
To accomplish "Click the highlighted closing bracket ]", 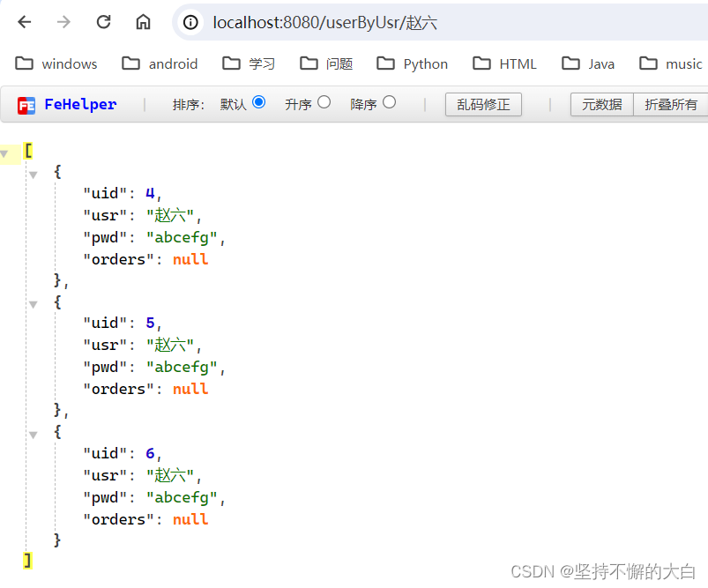I will pos(28,561).
